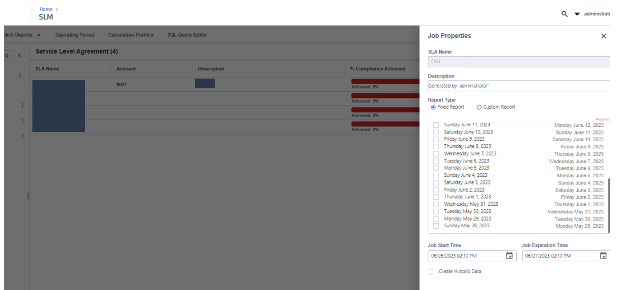Open three-dot menu for last SLA row

click(23, 136)
